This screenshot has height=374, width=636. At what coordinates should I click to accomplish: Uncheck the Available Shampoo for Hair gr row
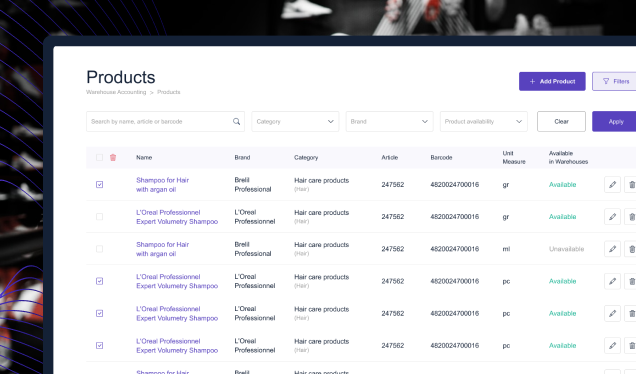click(x=99, y=185)
